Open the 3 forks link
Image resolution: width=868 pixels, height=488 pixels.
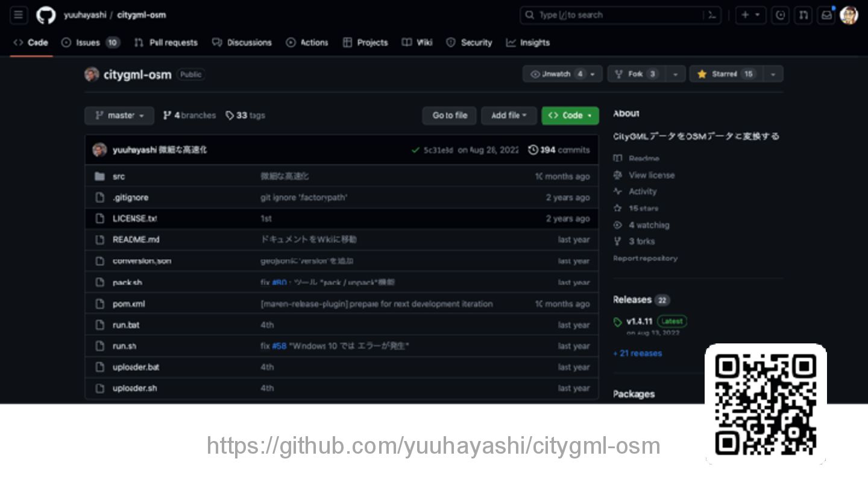(x=634, y=242)
